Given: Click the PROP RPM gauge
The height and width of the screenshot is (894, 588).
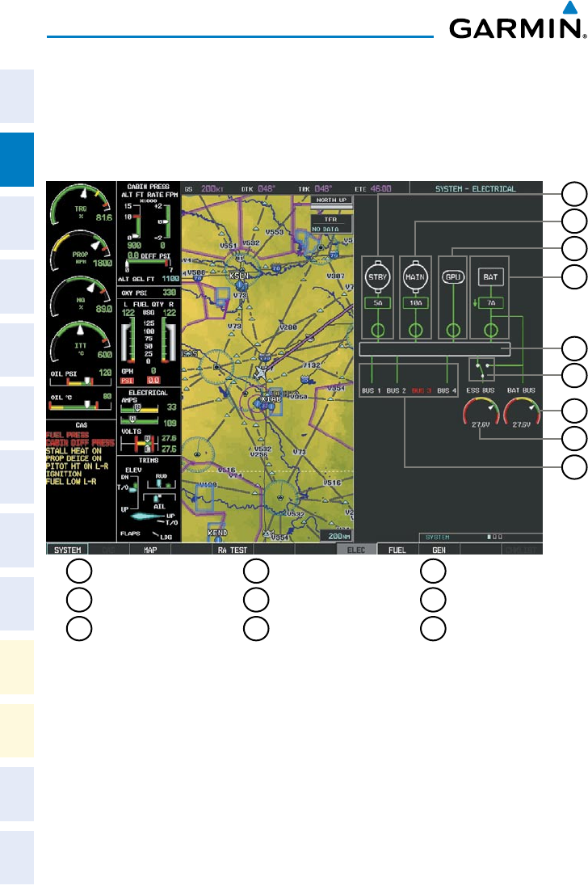Looking at the screenshot, I should [82, 250].
